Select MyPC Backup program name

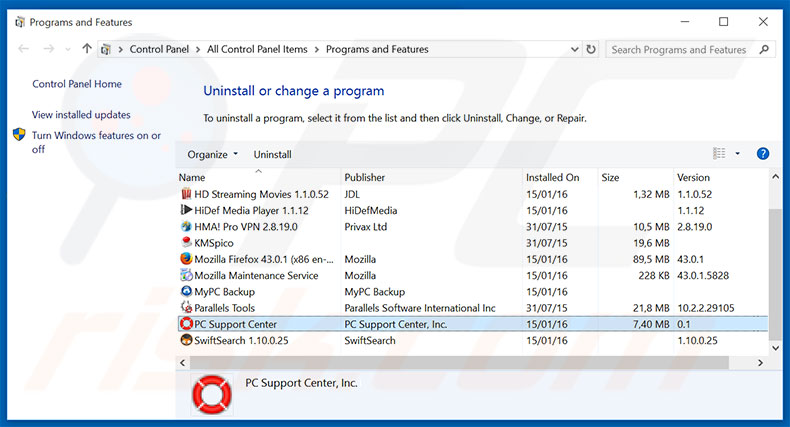pyautogui.click(x=224, y=292)
